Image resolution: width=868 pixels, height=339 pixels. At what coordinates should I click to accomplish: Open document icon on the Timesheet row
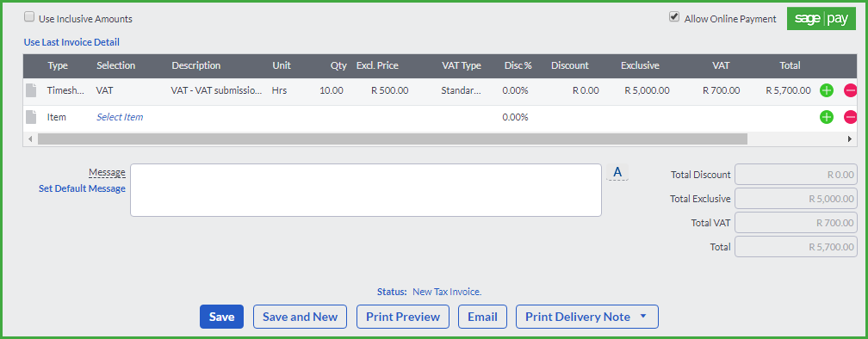32,90
